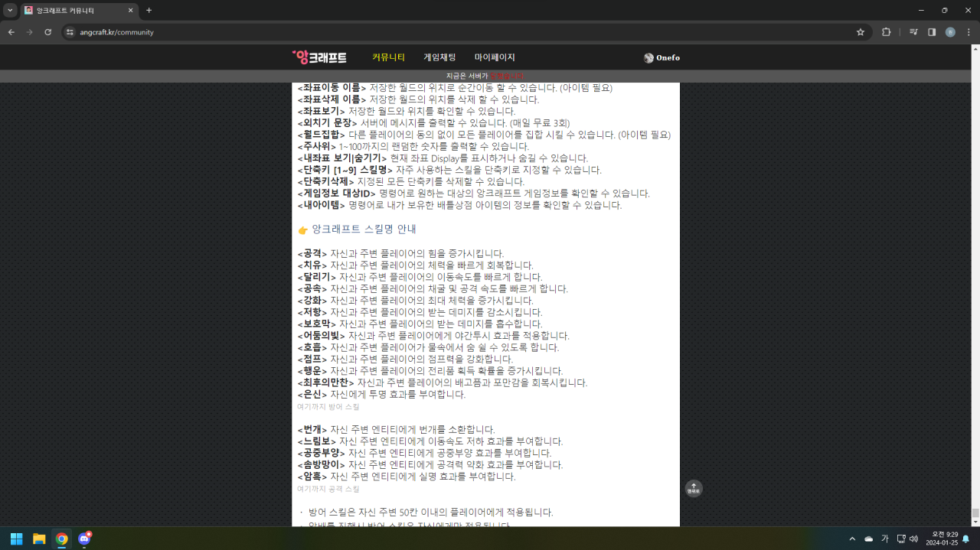Show hidden icons in the system tray
980x550 pixels.
point(853,539)
